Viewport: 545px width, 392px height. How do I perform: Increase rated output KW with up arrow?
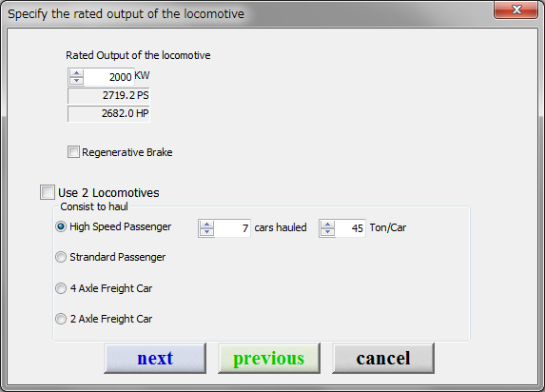(76, 73)
